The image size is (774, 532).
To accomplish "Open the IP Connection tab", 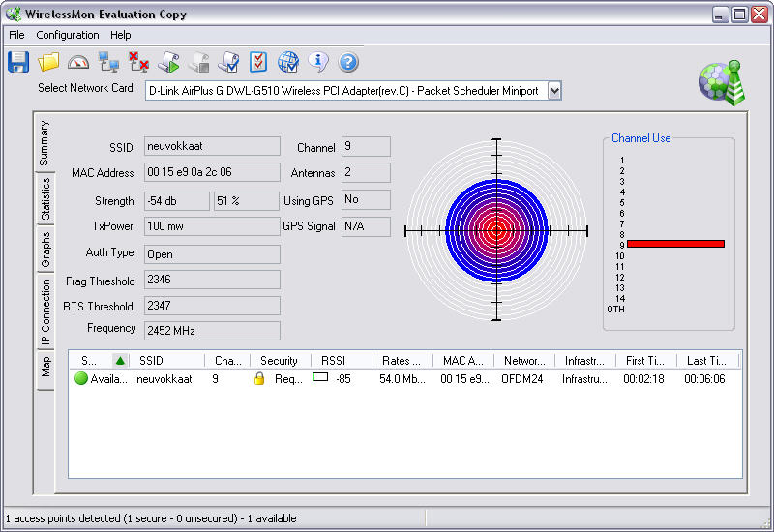I will point(45,311).
